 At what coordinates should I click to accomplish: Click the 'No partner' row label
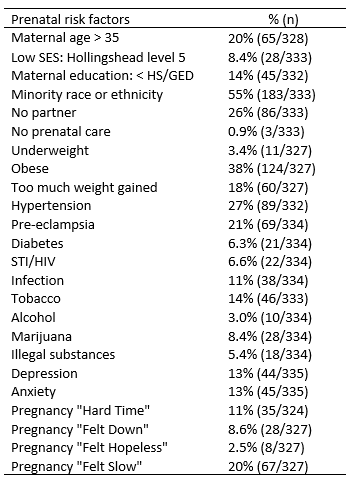click(x=44, y=113)
